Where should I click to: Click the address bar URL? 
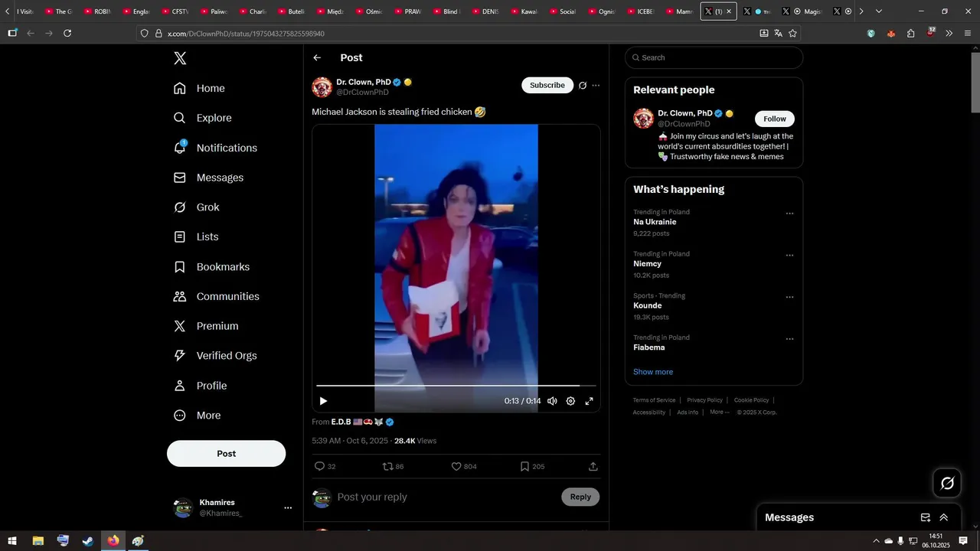pos(246,34)
